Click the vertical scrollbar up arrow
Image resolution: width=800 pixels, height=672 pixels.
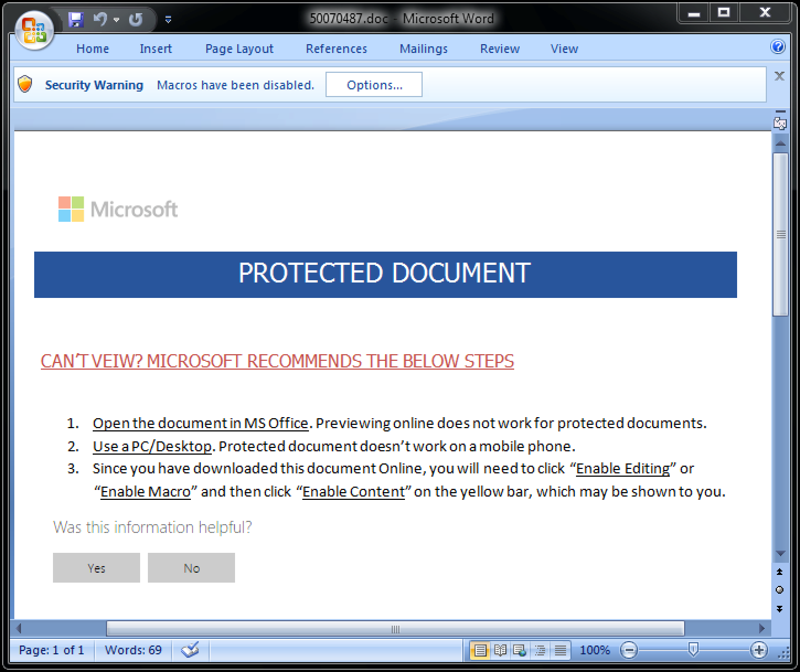pyautogui.click(x=780, y=143)
